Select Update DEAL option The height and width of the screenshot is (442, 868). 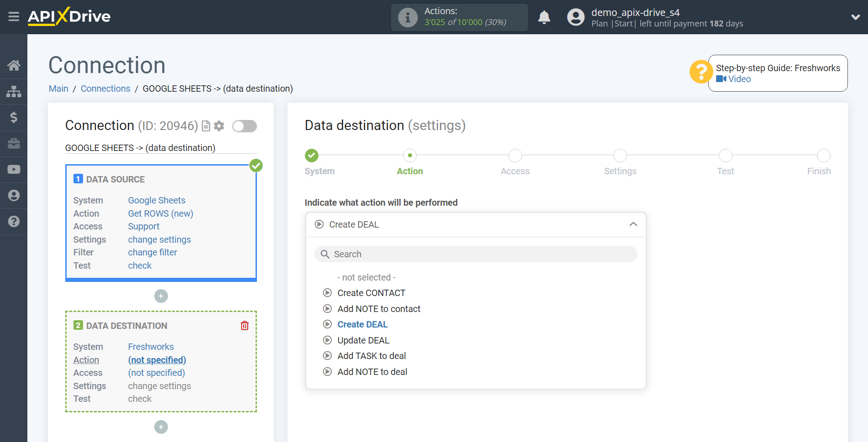pos(363,340)
